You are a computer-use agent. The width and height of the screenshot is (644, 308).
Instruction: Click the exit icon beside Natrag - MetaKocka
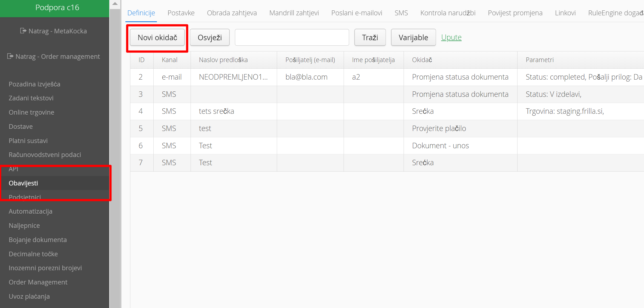point(23,31)
